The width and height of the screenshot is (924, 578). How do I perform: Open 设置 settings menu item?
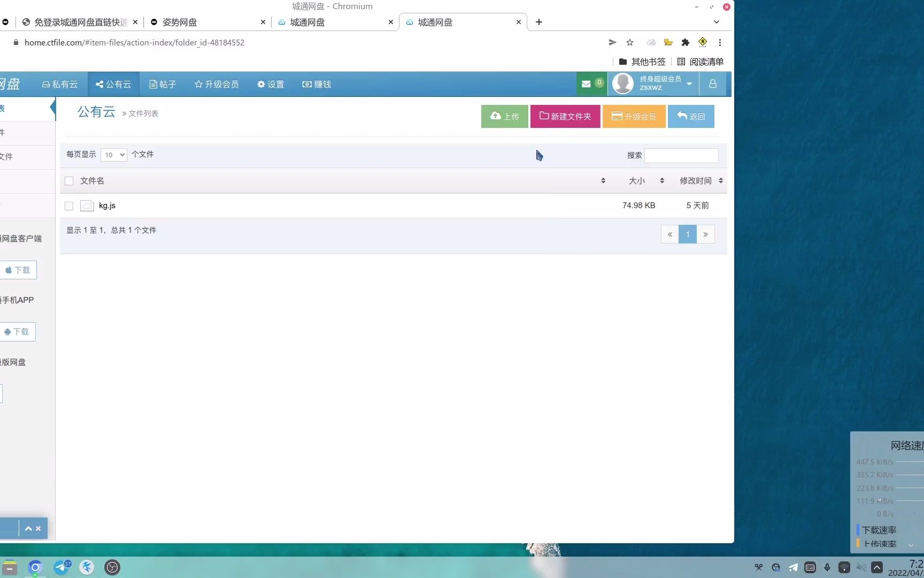271,84
